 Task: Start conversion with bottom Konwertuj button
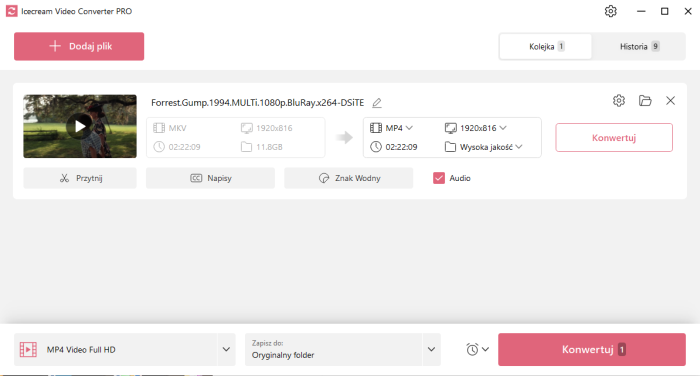[x=592, y=349]
